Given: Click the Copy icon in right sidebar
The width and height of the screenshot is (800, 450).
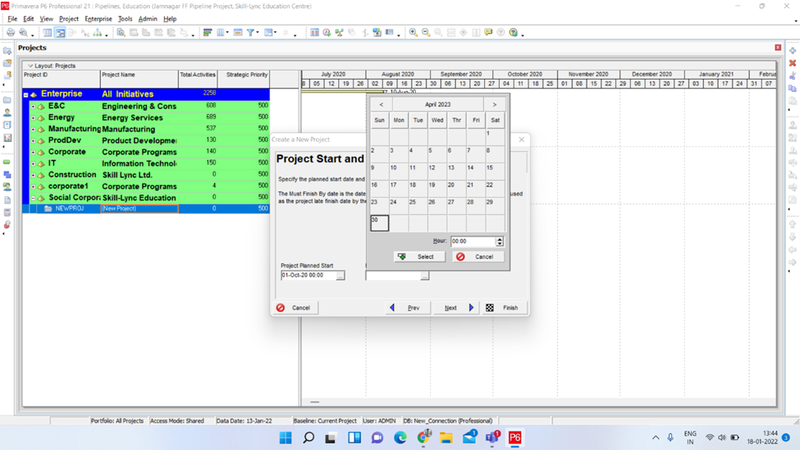Looking at the screenshot, I should 792,88.
